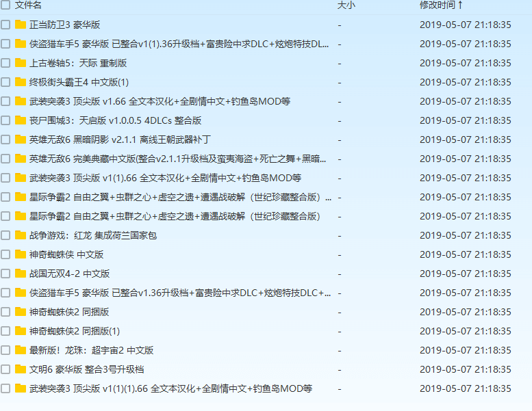
Task: Click folder icon of 战争游戏：红龙 集成荷兰国家包
Action: (21, 235)
